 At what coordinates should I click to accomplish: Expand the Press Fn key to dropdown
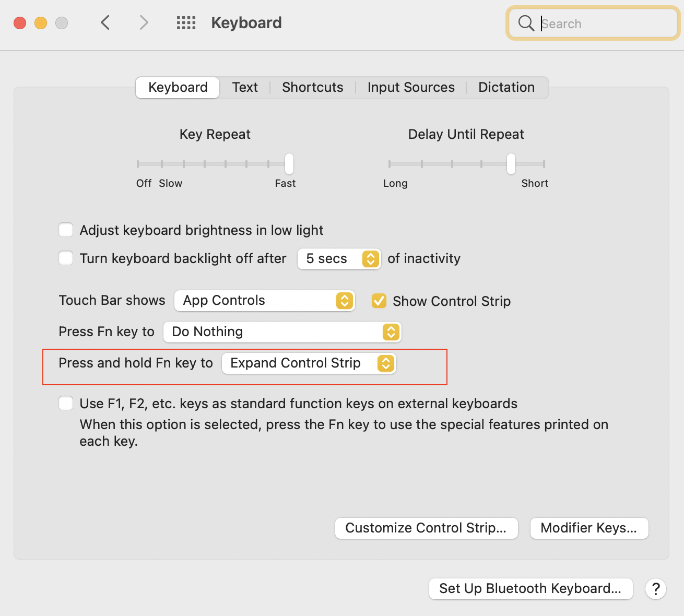(282, 332)
